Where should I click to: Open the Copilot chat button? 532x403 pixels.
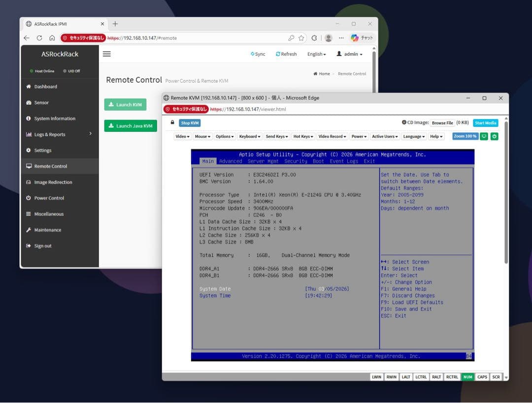coord(362,38)
